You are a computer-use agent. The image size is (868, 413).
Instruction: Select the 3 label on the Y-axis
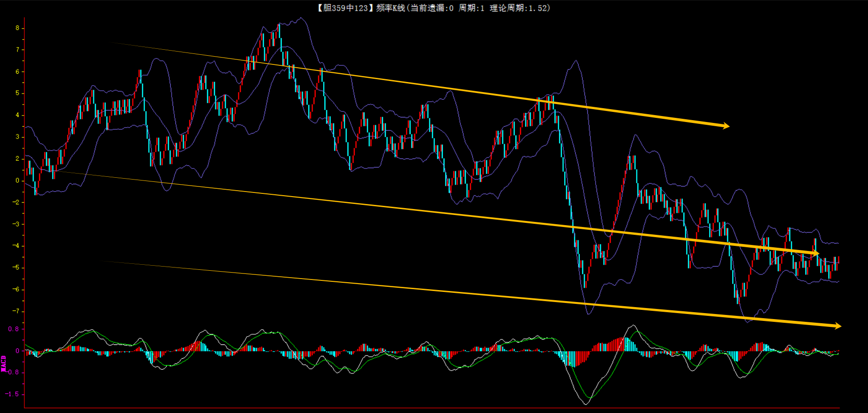click(17, 137)
